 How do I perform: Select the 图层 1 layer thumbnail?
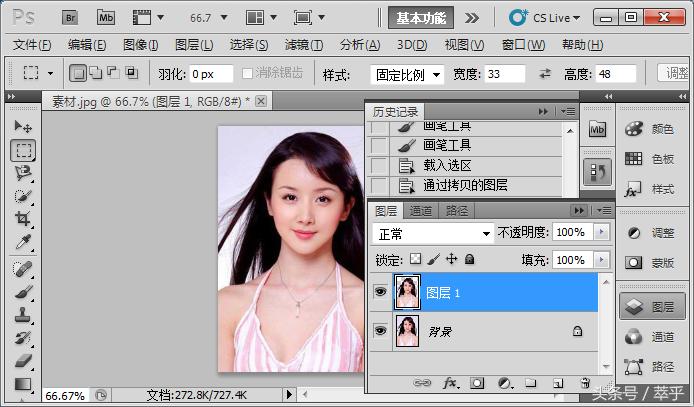click(x=407, y=292)
